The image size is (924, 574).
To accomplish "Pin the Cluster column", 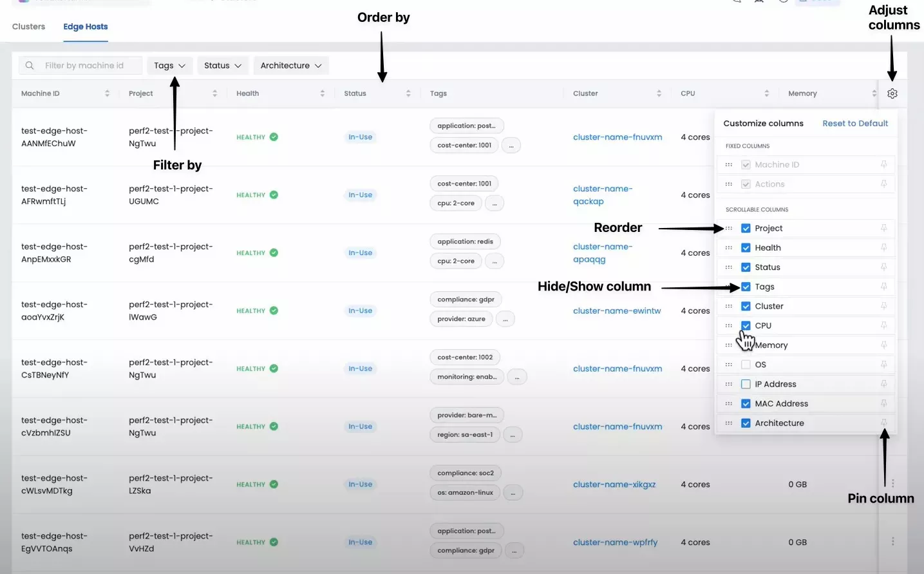I will [x=883, y=306].
